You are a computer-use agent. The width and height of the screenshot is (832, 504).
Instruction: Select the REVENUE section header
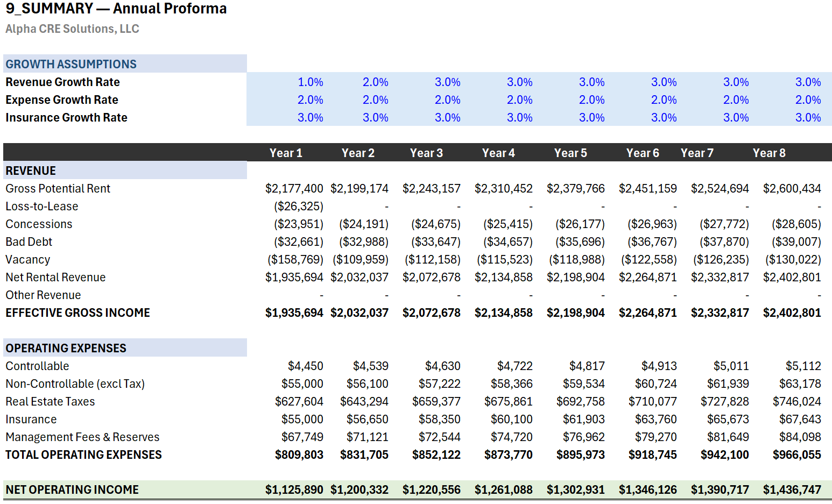pos(31,171)
